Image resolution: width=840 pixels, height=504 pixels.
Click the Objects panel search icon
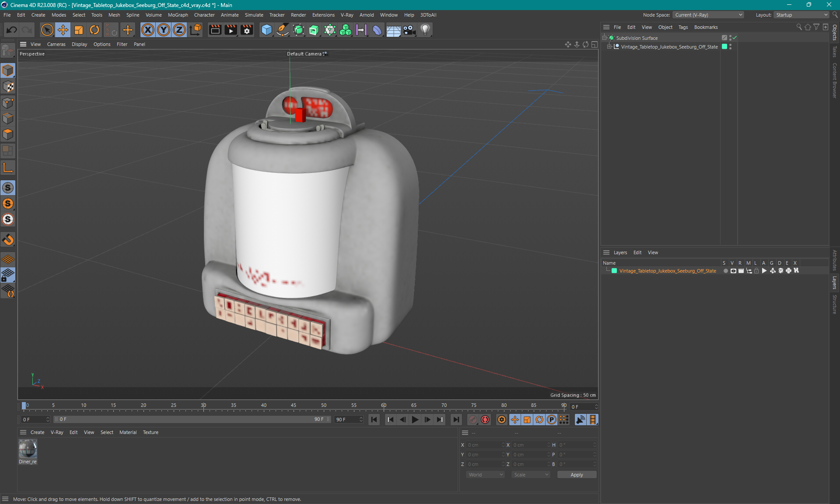pyautogui.click(x=799, y=27)
